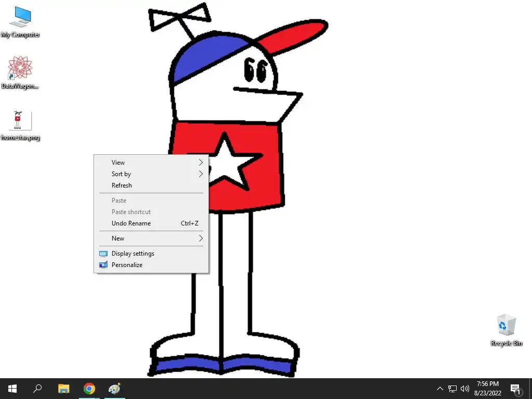Choose Refresh in context menu
The height and width of the screenshot is (399, 532).
point(151,185)
